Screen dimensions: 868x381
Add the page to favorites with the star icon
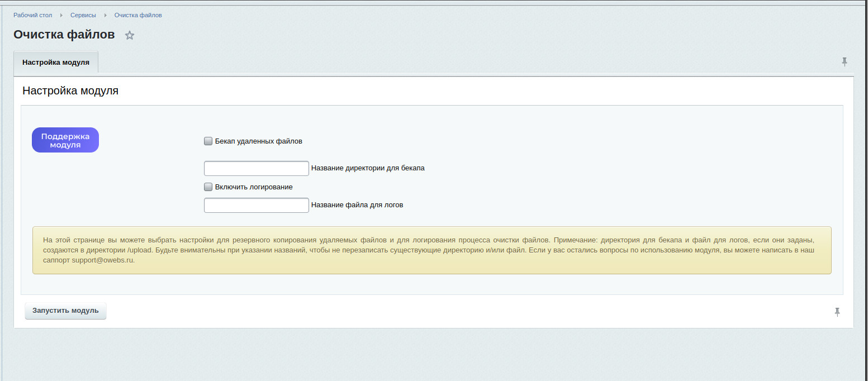coord(130,35)
